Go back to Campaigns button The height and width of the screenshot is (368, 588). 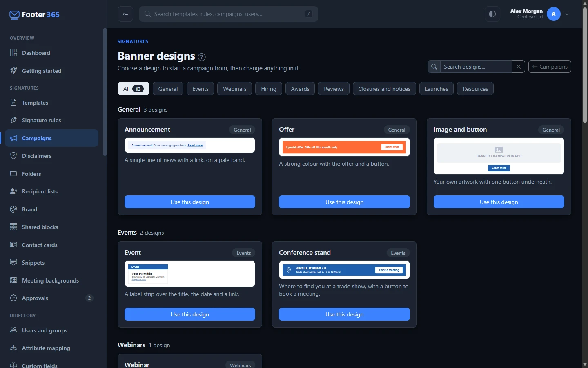click(x=550, y=67)
